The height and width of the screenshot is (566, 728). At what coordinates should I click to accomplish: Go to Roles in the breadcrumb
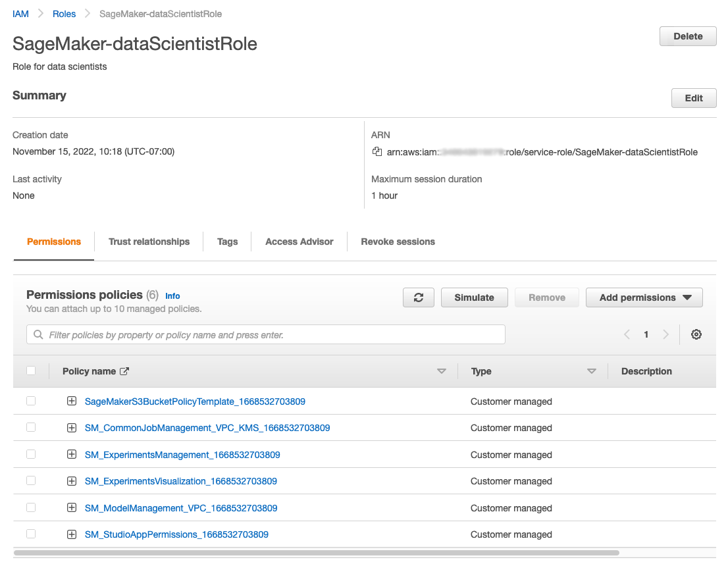64,14
